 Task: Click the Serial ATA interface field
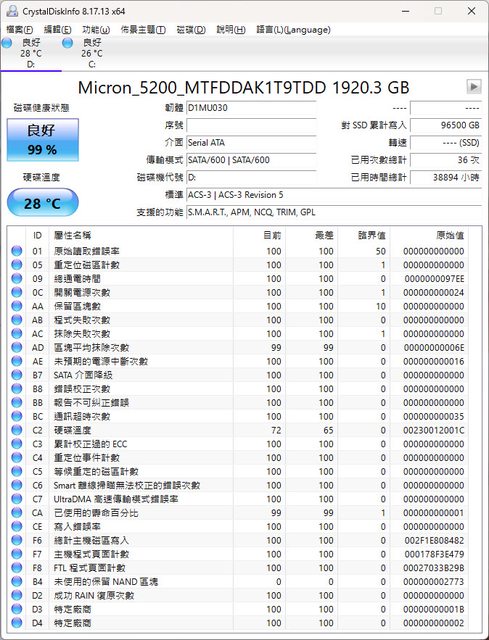click(251, 143)
